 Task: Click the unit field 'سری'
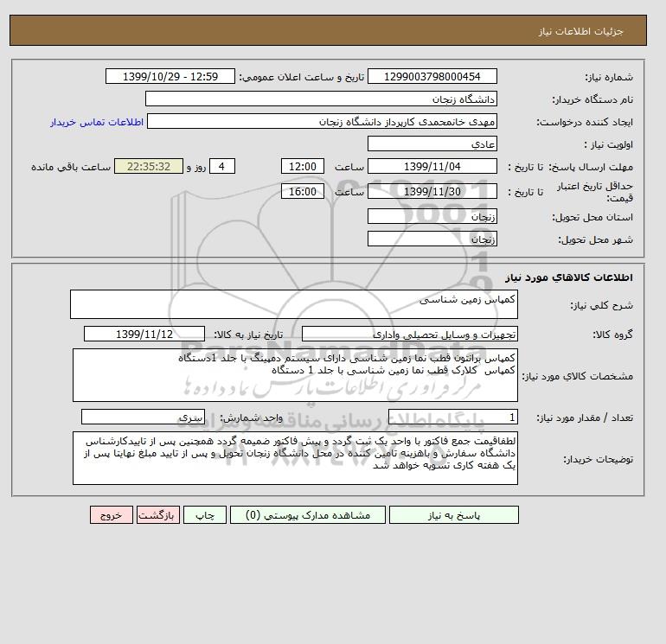tap(143, 417)
